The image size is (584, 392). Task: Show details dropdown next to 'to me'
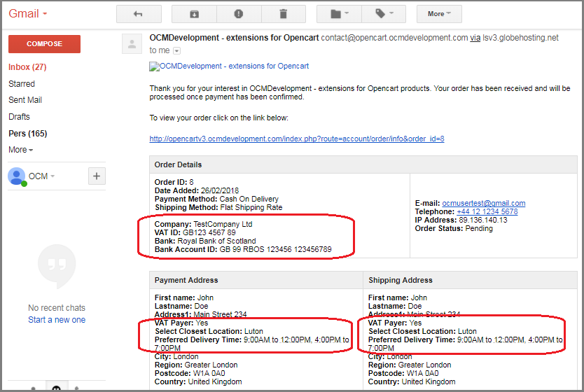(177, 50)
